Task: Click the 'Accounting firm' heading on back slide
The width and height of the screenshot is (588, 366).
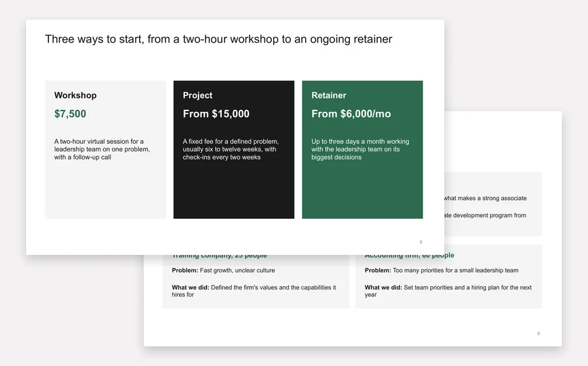Action: click(409, 256)
